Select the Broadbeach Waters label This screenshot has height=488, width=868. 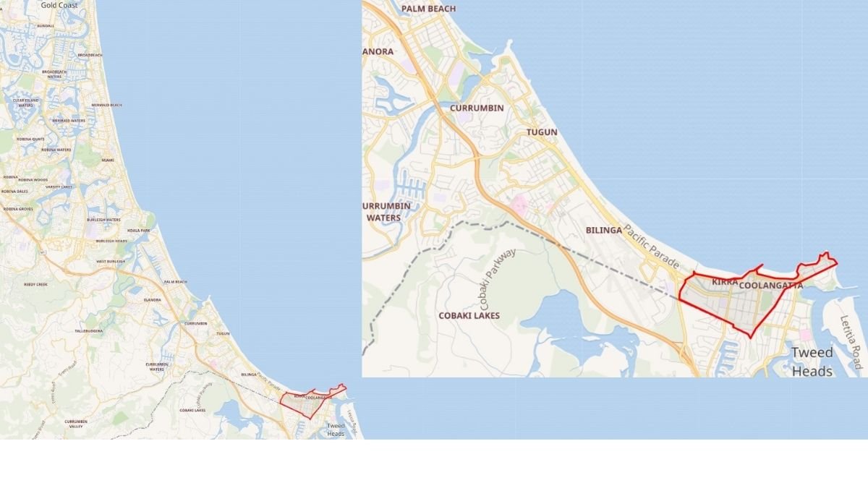[54, 74]
